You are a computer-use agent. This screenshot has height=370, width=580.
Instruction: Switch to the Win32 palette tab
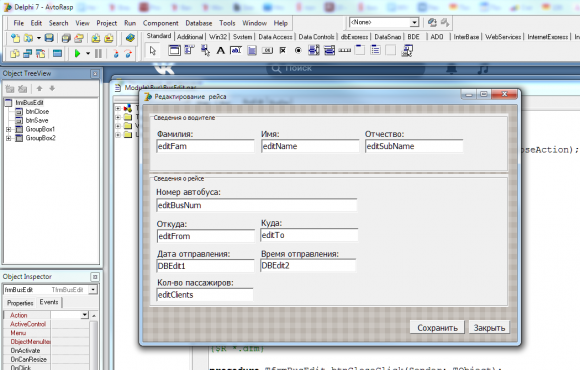[218, 37]
